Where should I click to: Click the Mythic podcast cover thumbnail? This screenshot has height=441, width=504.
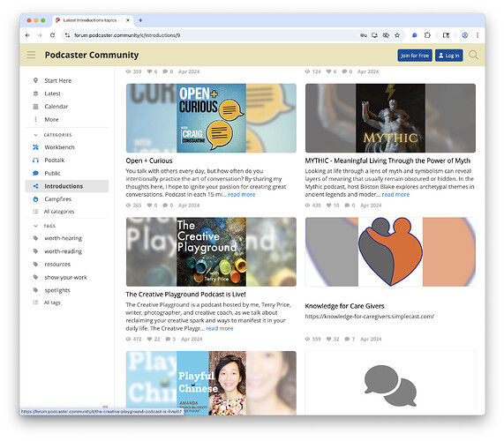(390, 118)
